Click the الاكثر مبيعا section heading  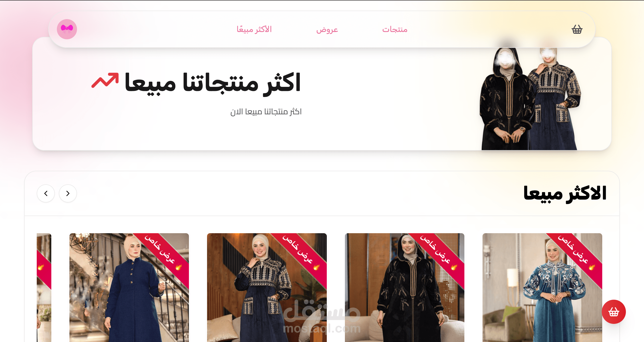coord(565,194)
